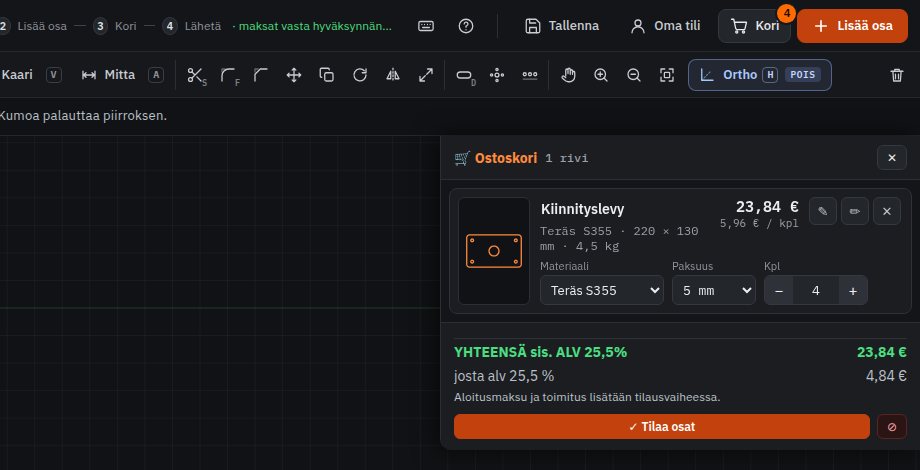Click the trash delete icon in toolbar
The image size is (920, 470).
pyautogui.click(x=897, y=75)
